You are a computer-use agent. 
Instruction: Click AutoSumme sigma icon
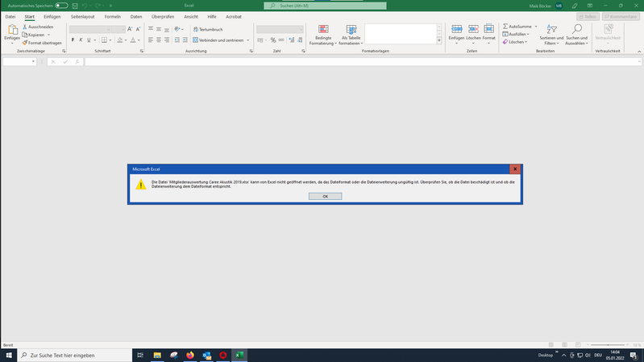click(505, 27)
